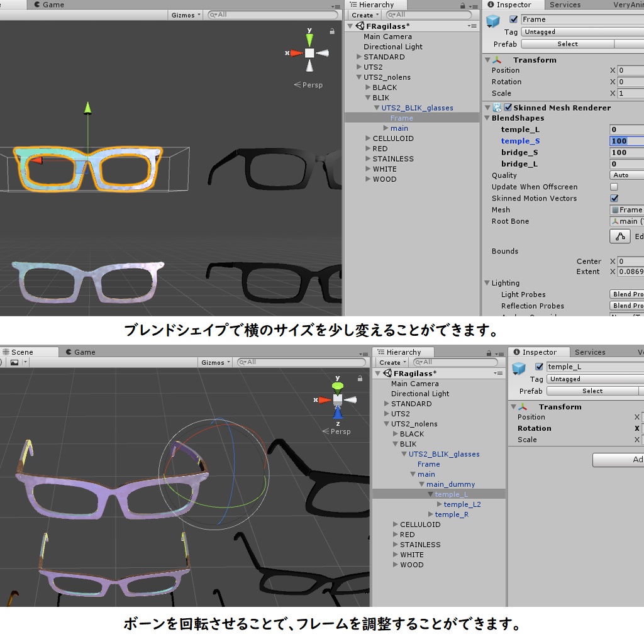Click the lock padlock icon on the Hierarchy panel

pyautogui.click(x=462, y=4)
